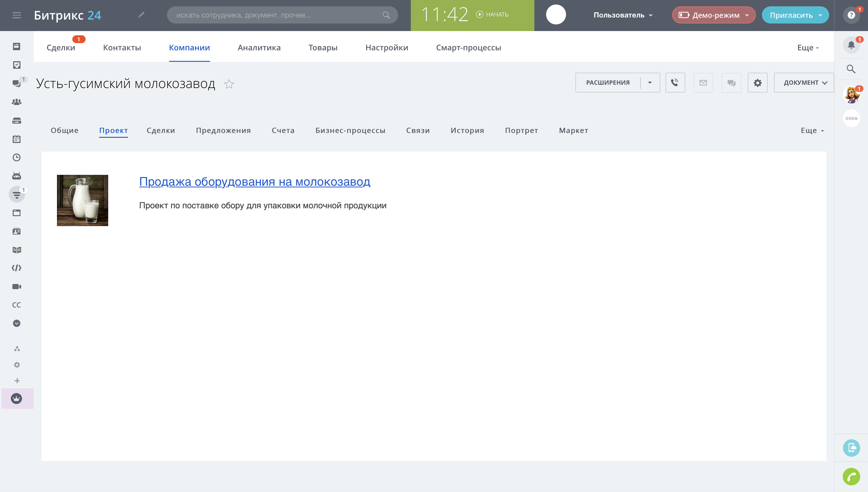Click the milk jug project thumbnail
Screen dimensions: 868x492
pos(82,200)
